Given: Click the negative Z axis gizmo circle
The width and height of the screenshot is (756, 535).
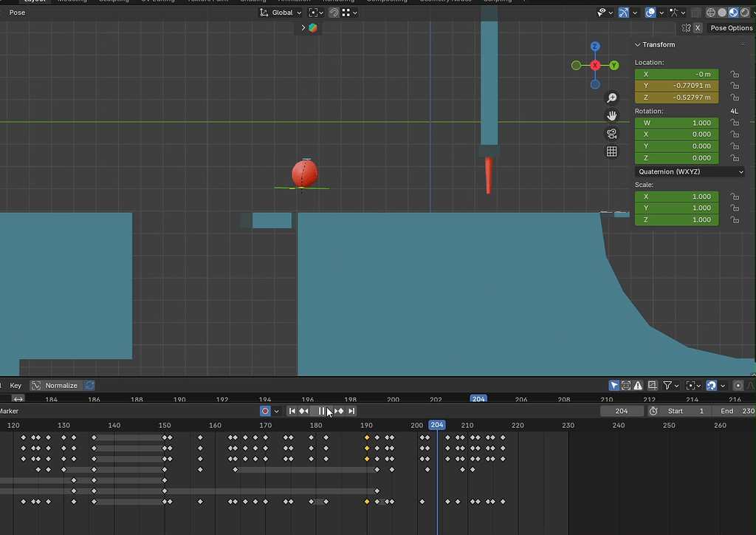Looking at the screenshot, I should (x=595, y=84).
